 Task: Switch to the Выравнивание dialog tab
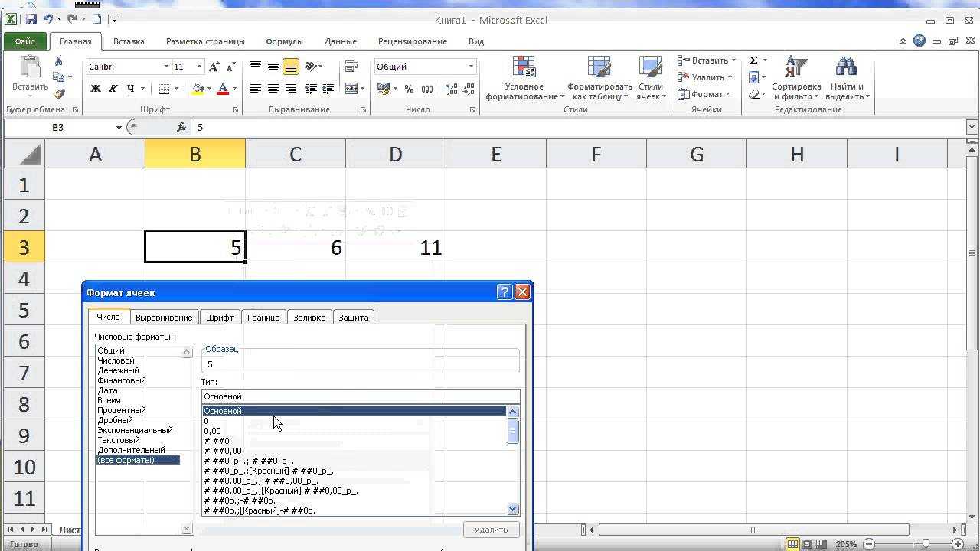tap(164, 317)
